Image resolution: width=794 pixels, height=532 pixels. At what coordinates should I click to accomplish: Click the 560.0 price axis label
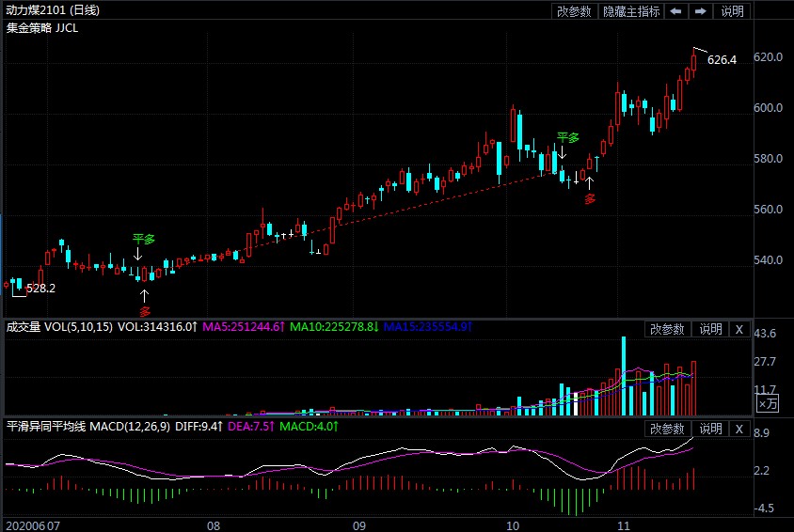tap(769, 209)
